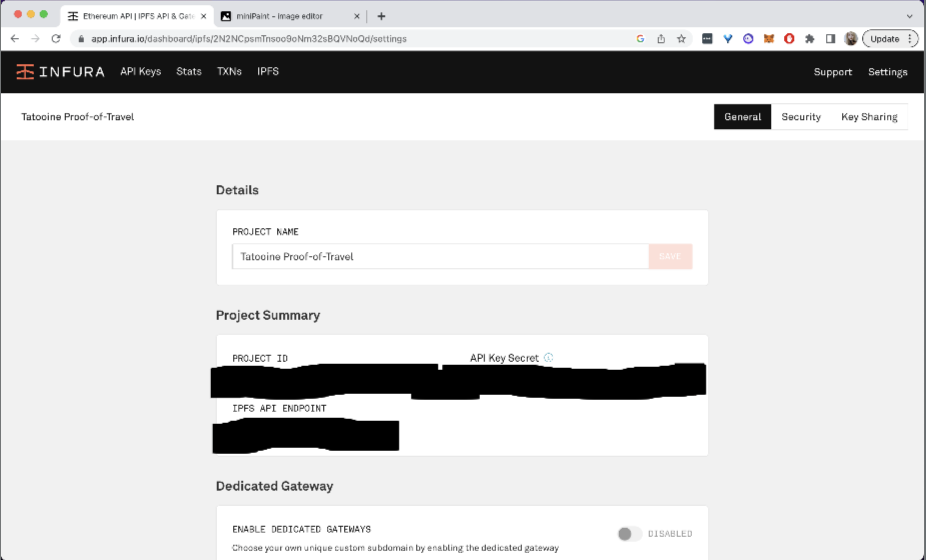This screenshot has height=560, width=926.
Task: Click the Project Summary heading
Action: [268, 315]
